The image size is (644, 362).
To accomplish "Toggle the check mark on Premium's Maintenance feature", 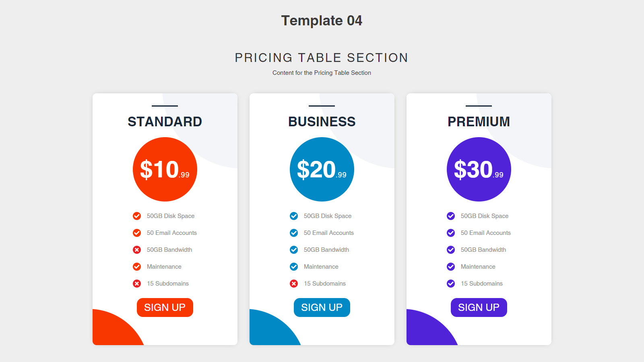I will click(x=451, y=267).
